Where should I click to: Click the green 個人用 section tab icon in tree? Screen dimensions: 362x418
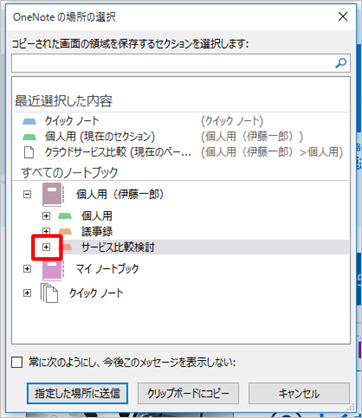click(x=65, y=216)
